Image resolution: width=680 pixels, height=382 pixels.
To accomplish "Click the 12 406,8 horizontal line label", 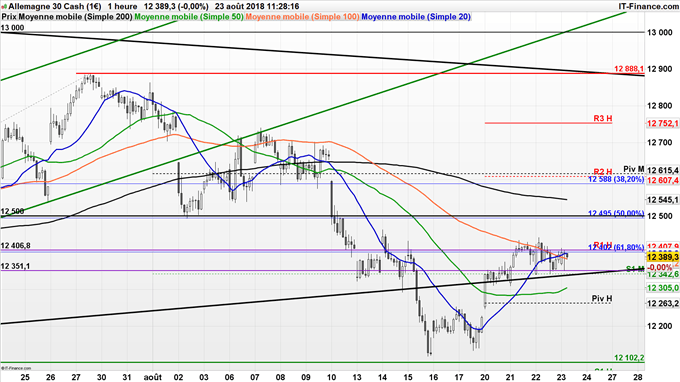I will (16, 245).
